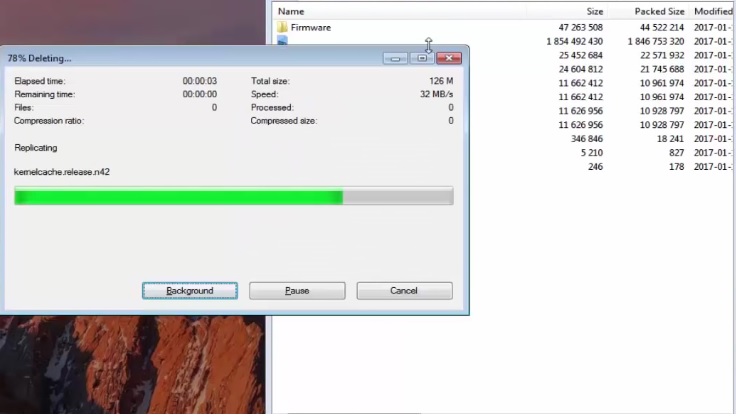Screen dimensions: 736x416
Task: Click file name kernelcache.release.n42 in dialog
Action: pyautogui.click(x=61, y=172)
